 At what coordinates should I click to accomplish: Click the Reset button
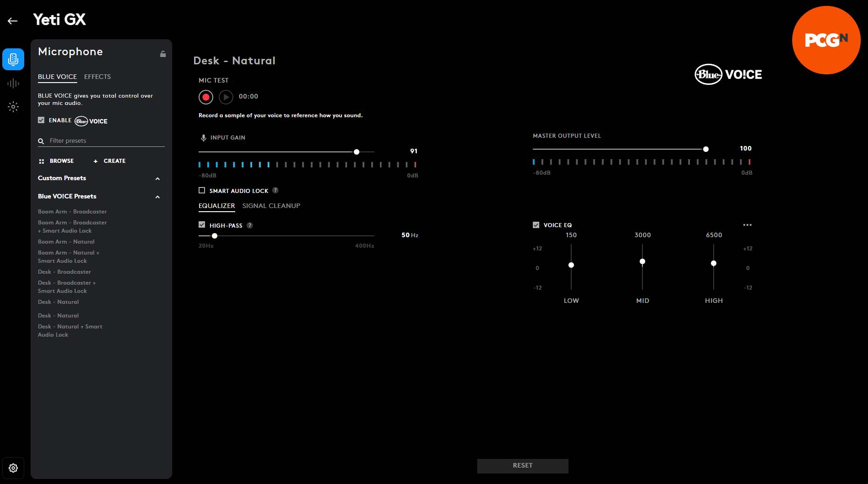point(523,466)
